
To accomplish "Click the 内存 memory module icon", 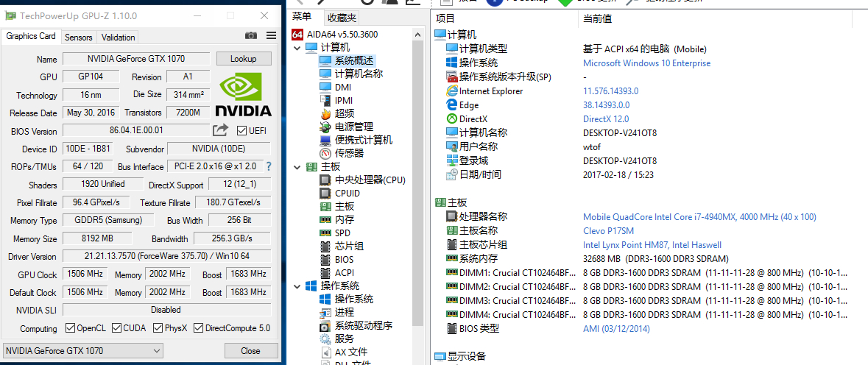I will click(325, 219).
